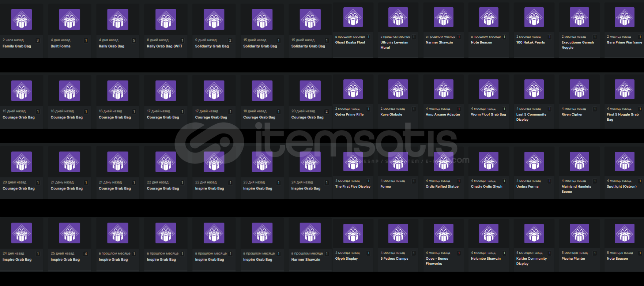Select Inspire Grab Bag label dated 23 дня назад
This screenshot has width=644, height=286.
[258, 189]
